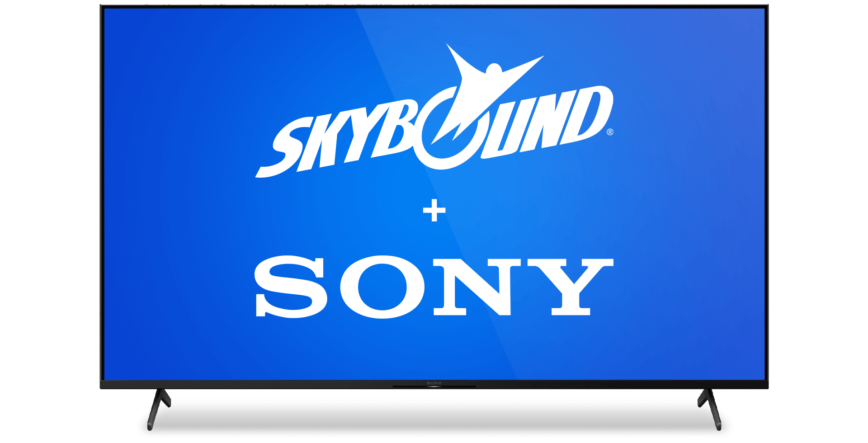Click the Skybound logo on screen

434,113
